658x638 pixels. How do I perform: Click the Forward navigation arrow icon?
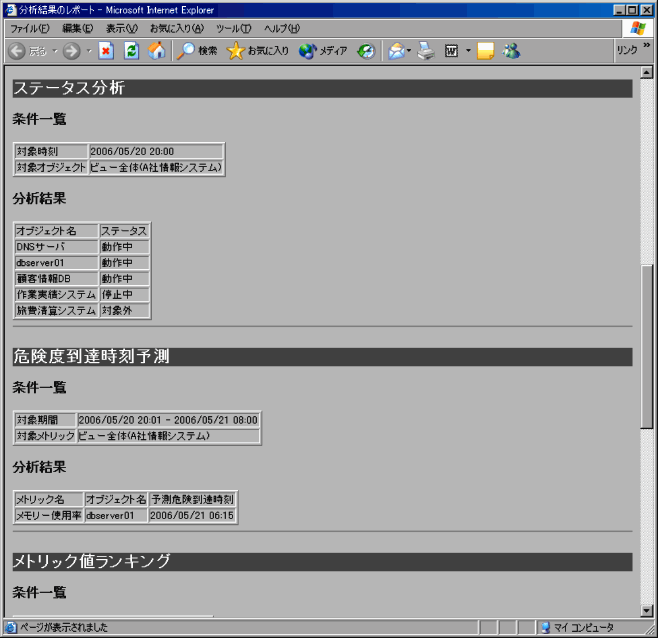[x=71, y=51]
